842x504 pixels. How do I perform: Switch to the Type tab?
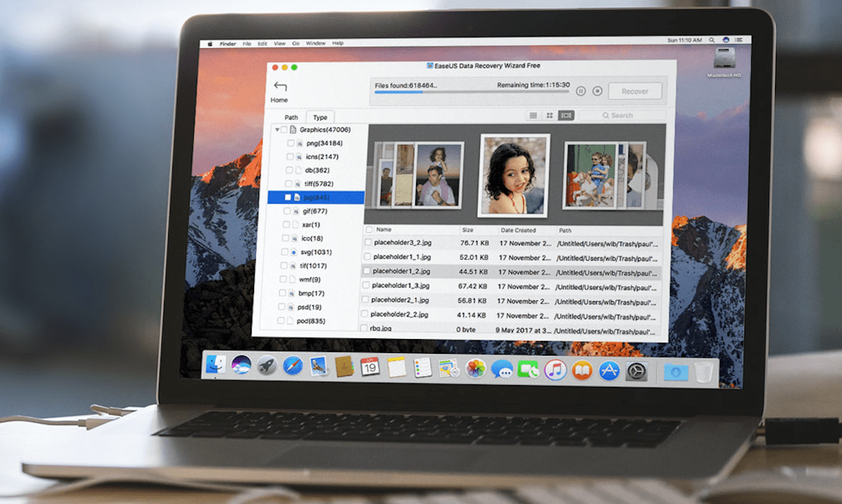pos(320,117)
